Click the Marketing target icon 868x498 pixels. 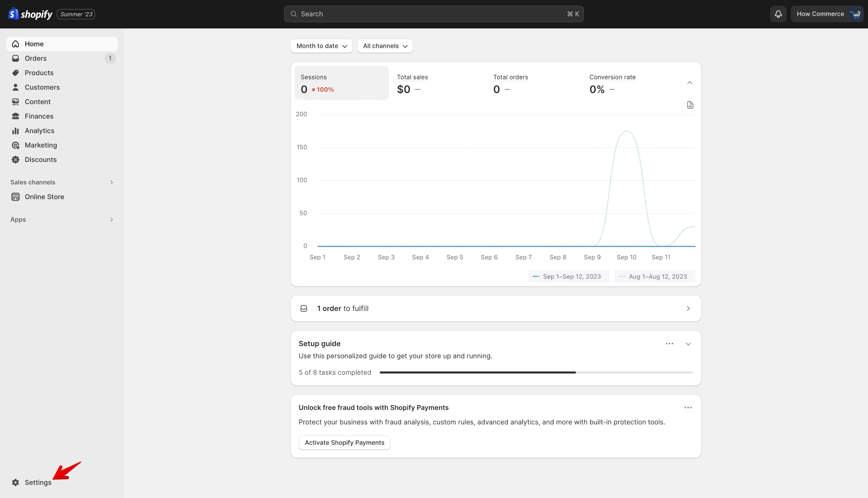click(x=15, y=145)
